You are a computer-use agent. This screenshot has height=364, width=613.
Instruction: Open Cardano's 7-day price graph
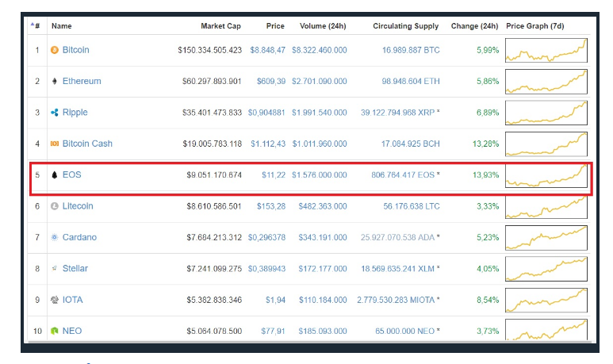click(546, 237)
